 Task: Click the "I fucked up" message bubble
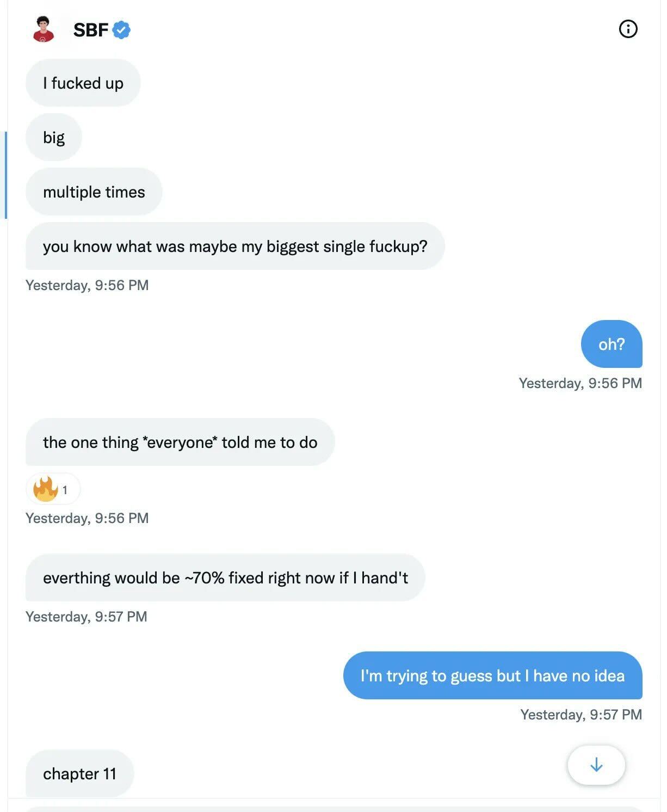pyautogui.click(x=83, y=83)
